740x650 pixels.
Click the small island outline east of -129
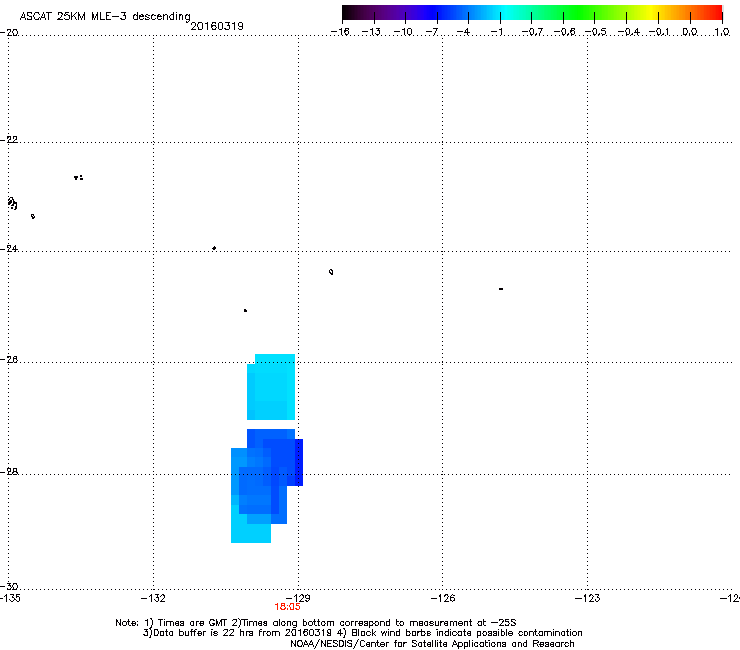tap(331, 272)
